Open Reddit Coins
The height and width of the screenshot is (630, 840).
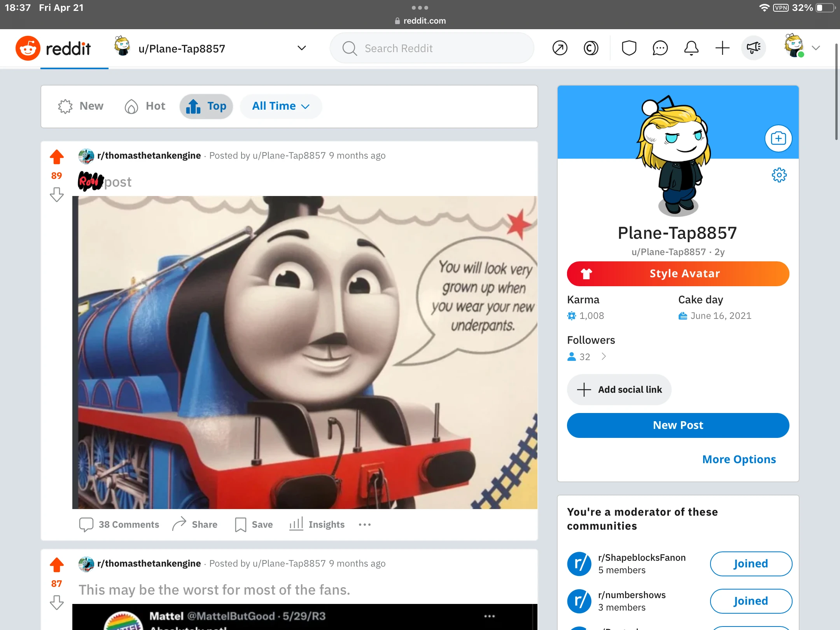click(x=590, y=48)
